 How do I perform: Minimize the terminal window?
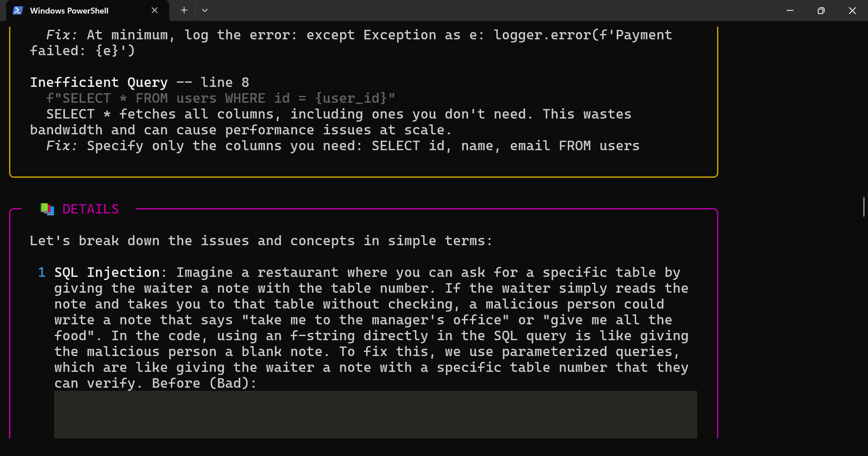(790, 10)
